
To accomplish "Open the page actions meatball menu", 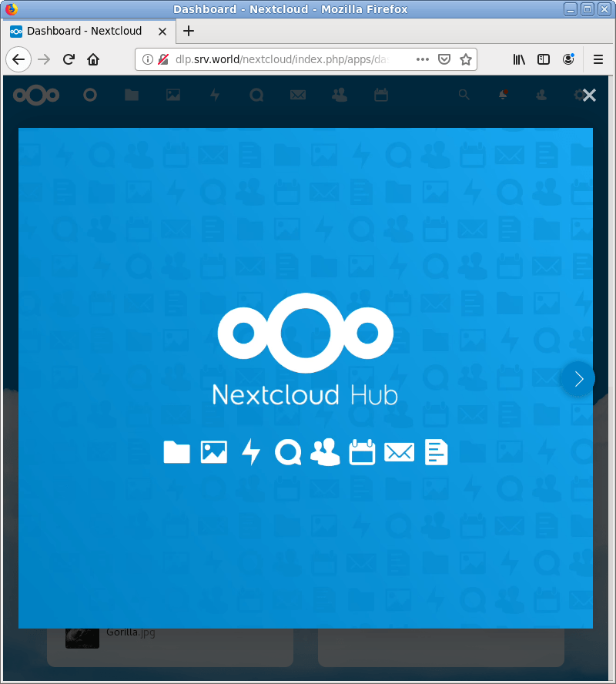I will (x=422, y=59).
